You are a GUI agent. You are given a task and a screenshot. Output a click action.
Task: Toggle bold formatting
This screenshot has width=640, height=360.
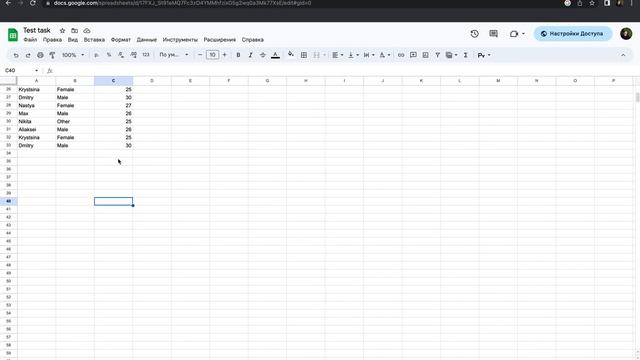pyautogui.click(x=238, y=55)
